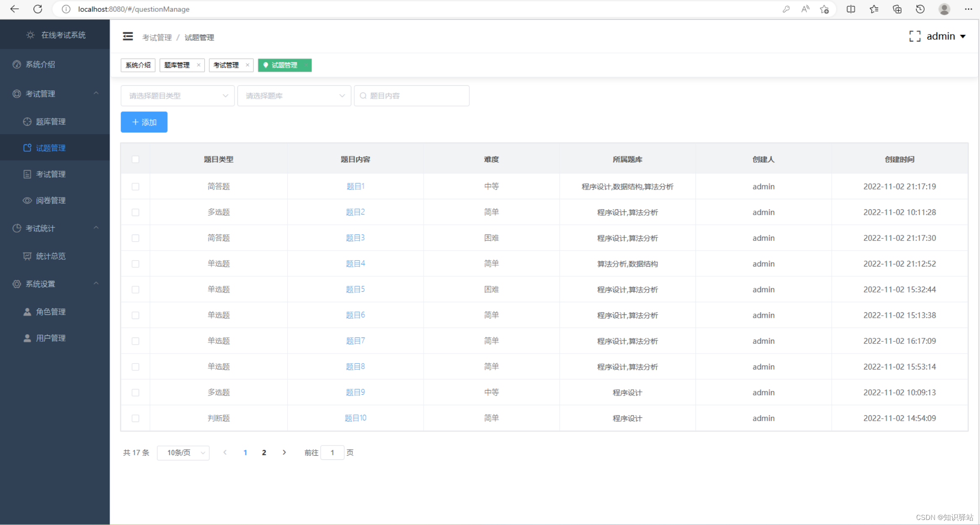
Task: Open 角色管理 in the sidebar
Action: click(x=55, y=311)
